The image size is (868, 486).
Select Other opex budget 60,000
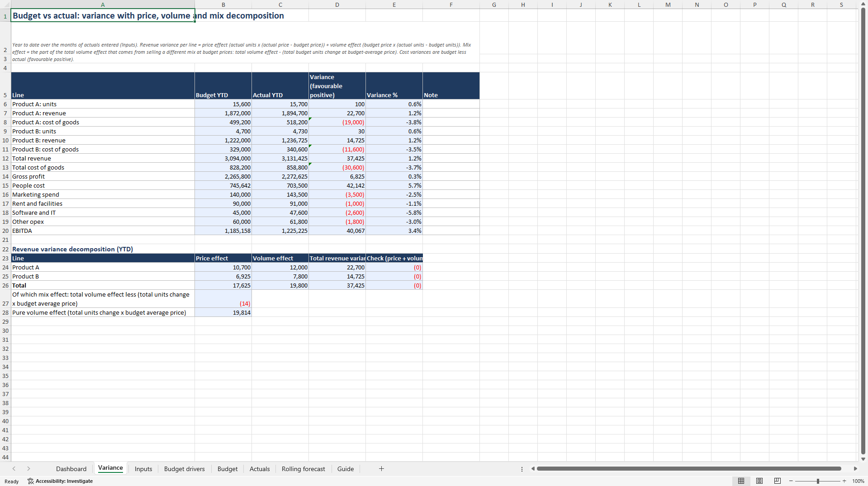(223, 222)
